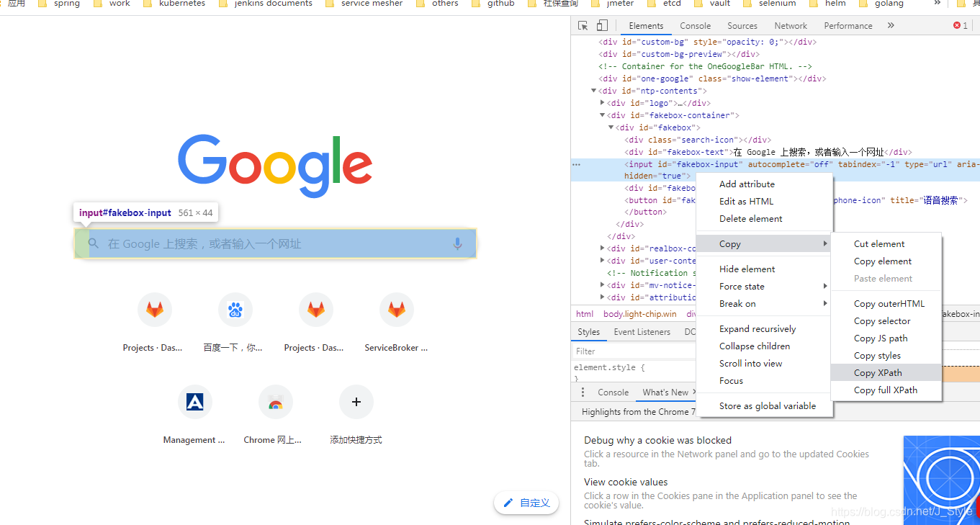Screen dimensions: 980x525
Task: Click the ellipsis beside fakebox-input node
Action: tap(576, 164)
